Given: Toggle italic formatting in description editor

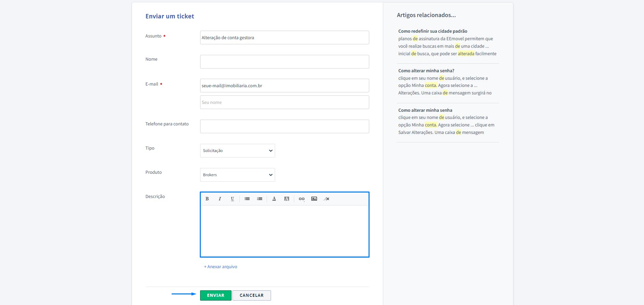Looking at the screenshot, I should coord(220,199).
